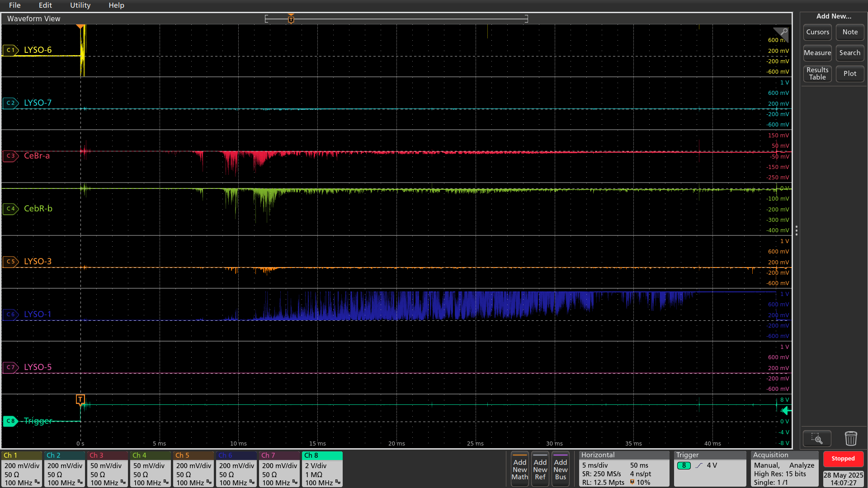Viewport: 868px width, 488px height.
Task: Click the orange trigger position T marker
Action: pyautogui.click(x=80, y=399)
